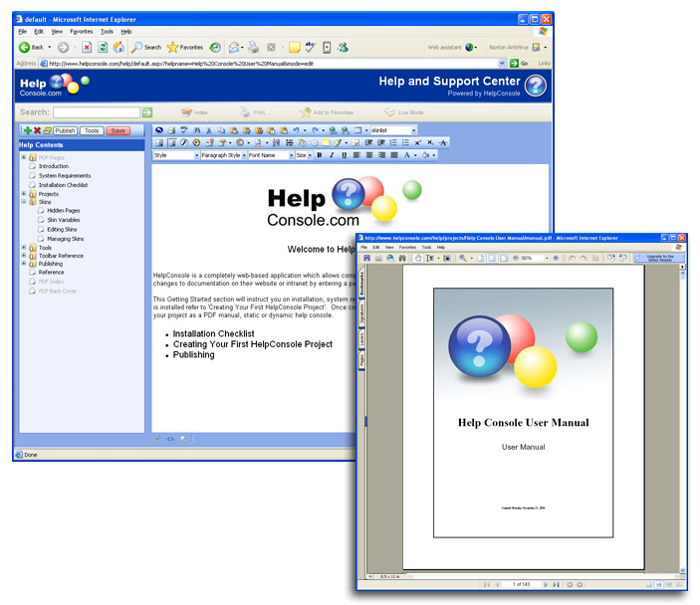
Task: Click the Publish button
Action: [65, 130]
